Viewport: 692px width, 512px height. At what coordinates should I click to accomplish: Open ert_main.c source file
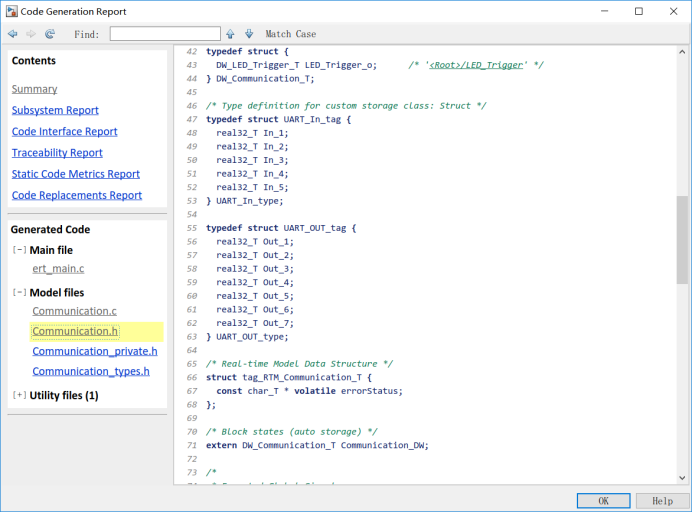click(x=58, y=269)
